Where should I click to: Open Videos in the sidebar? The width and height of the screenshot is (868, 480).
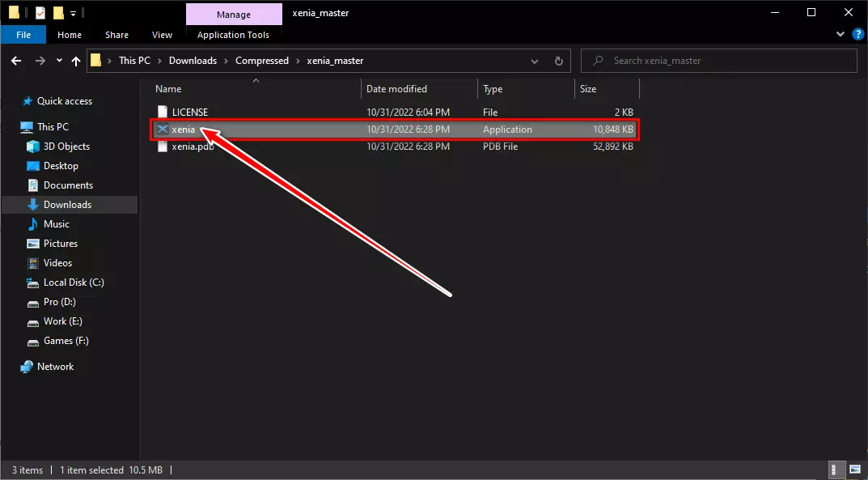tap(57, 262)
